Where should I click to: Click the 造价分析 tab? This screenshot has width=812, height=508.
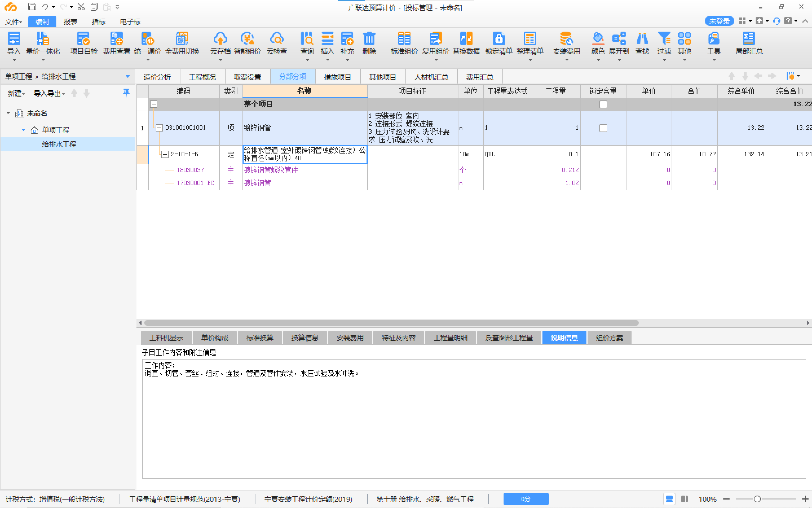point(157,77)
